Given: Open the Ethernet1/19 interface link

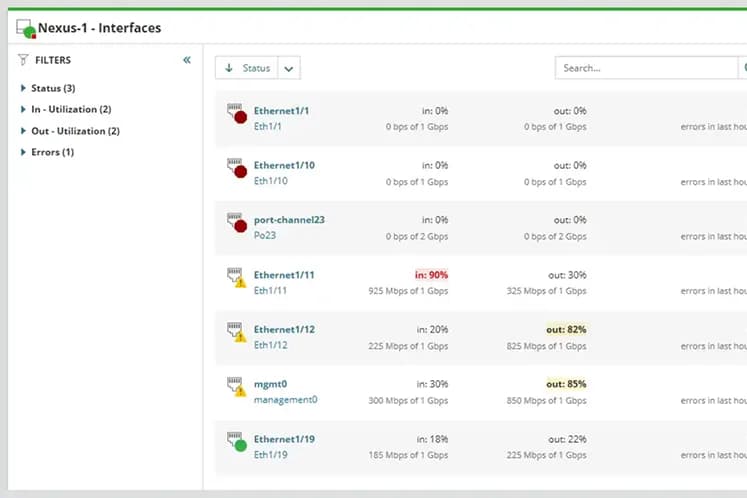Looking at the screenshot, I should coord(284,439).
